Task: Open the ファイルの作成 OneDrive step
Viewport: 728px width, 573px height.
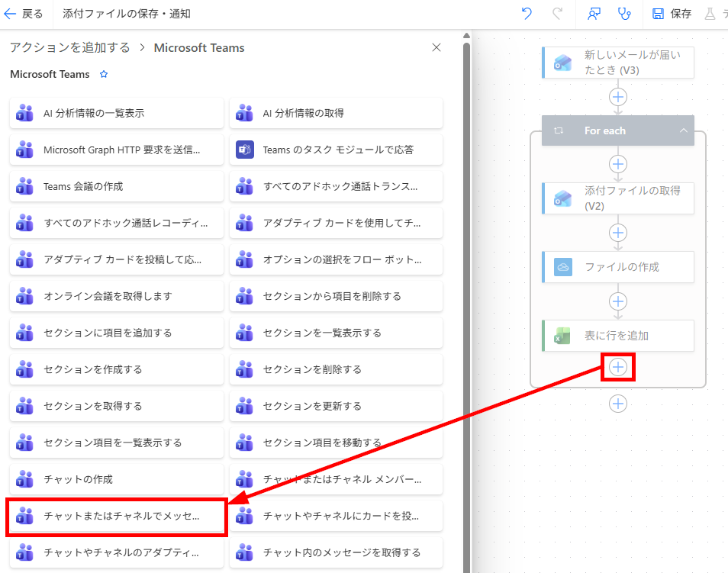Action: (618, 267)
